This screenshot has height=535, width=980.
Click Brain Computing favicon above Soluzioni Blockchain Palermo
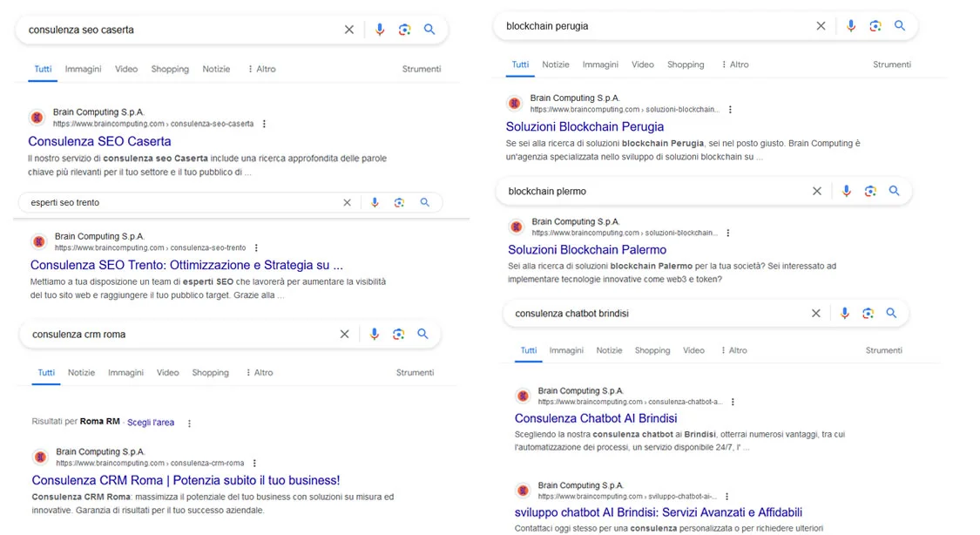click(x=517, y=227)
